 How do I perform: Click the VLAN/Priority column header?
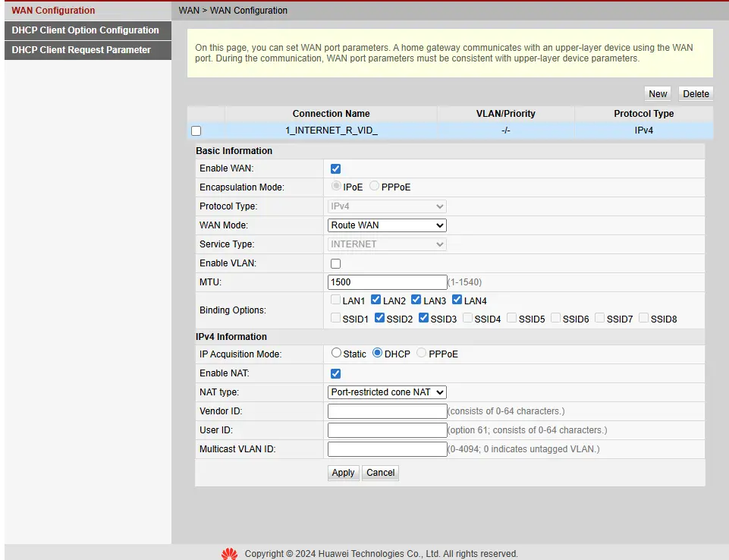point(506,114)
